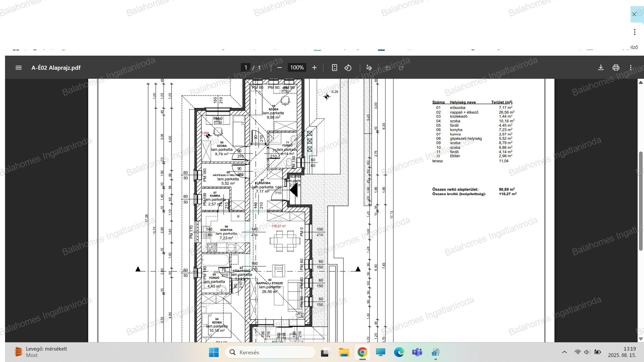Click the fit-to-page icon
Screen dimensions: 644x362
tap(334, 68)
